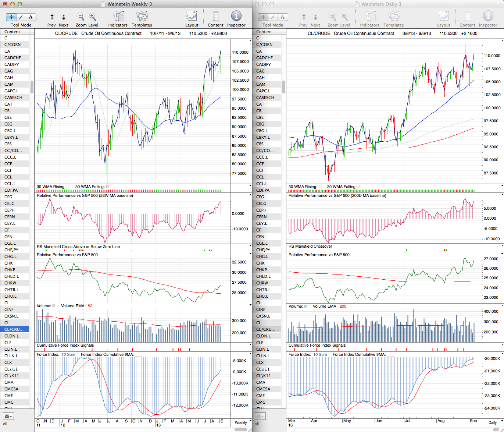504x432 pixels.
Task: Select crosshair tool mode in Weekly window
Action: coord(11,17)
